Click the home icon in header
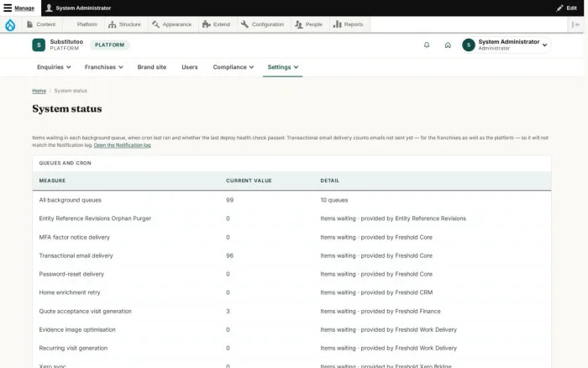The width and height of the screenshot is (588, 368). [448, 45]
